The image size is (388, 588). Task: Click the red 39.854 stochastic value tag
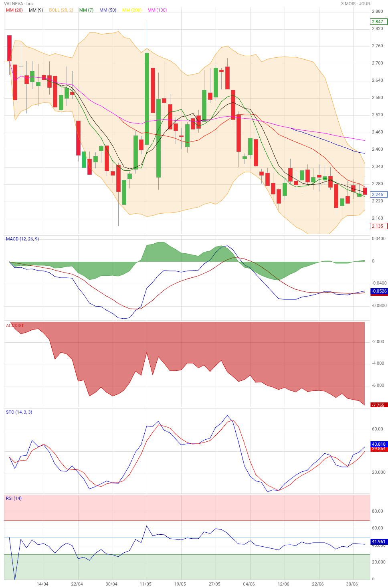[379, 449]
